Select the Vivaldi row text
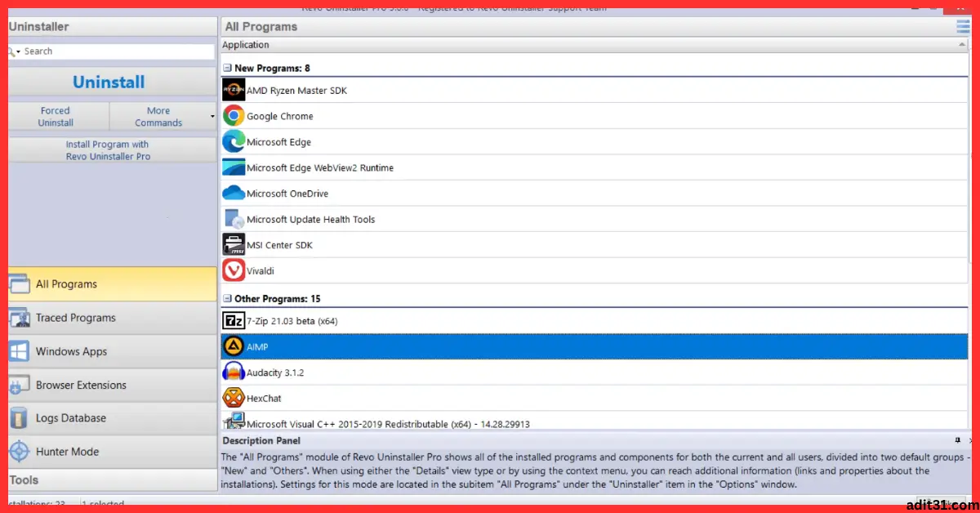The height and width of the screenshot is (513, 980). pyautogui.click(x=261, y=270)
